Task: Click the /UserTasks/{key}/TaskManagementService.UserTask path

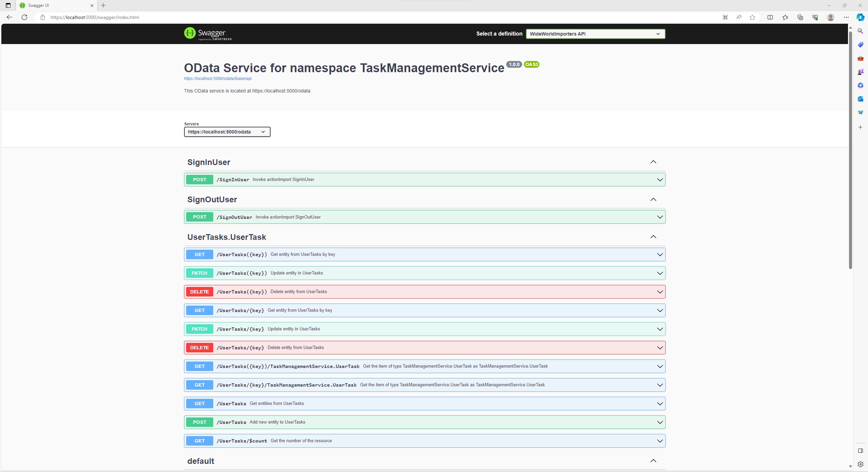Action: tap(287, 385)
